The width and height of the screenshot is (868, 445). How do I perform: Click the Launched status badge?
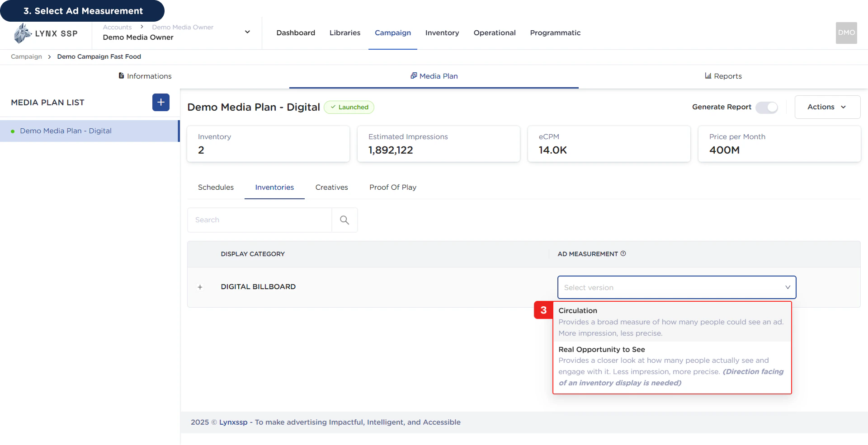(349, 107)
